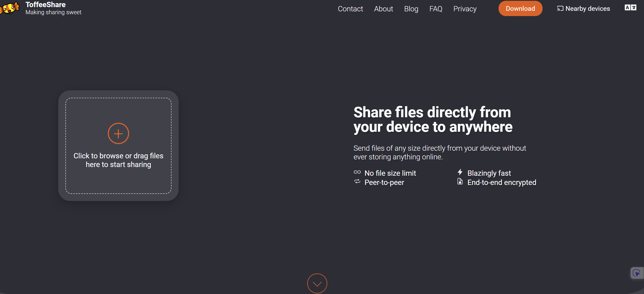Screen dimensions: 644x294
Task: Click the dashed file drop zone text
Action: (118, 160)
